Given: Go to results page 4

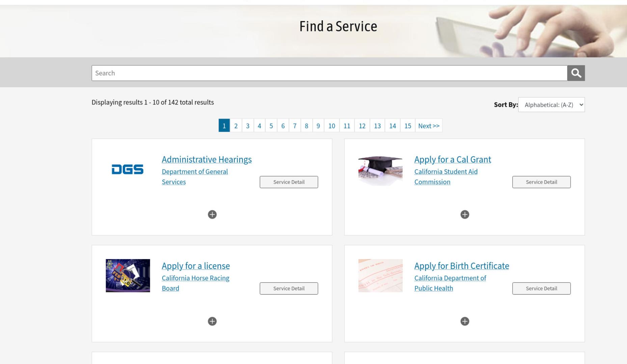Looking at the screenshot, I should click(x=260, y=126).
